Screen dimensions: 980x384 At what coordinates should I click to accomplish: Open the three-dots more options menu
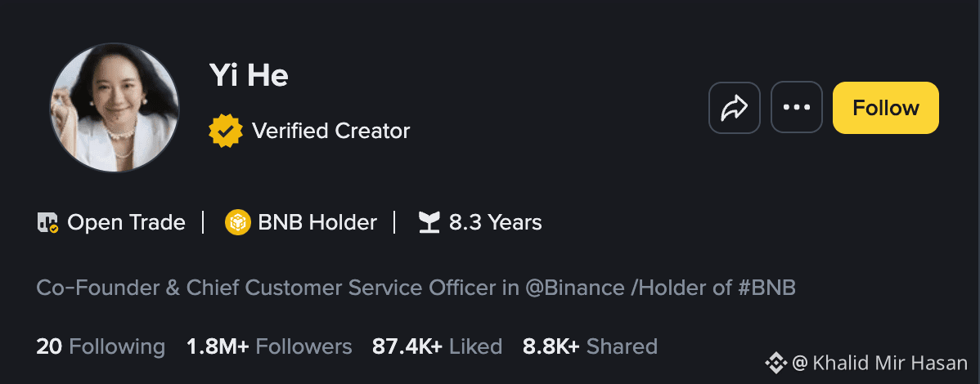coord(796,107)
